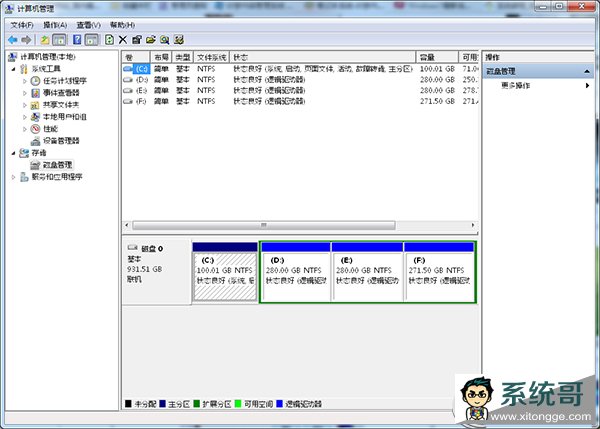This screenshot has height=429, width=600.
Task: Click the magnifier explore toolbar icon
Action: pyautogui.click(x=165, y=39)
